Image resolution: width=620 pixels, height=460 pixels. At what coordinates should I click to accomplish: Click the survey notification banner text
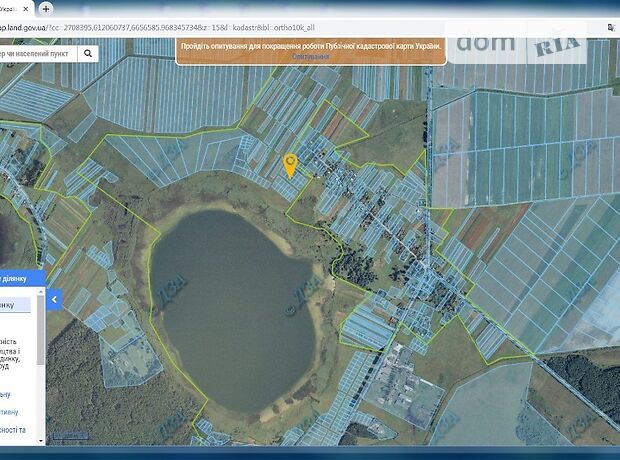click(311, 46)
